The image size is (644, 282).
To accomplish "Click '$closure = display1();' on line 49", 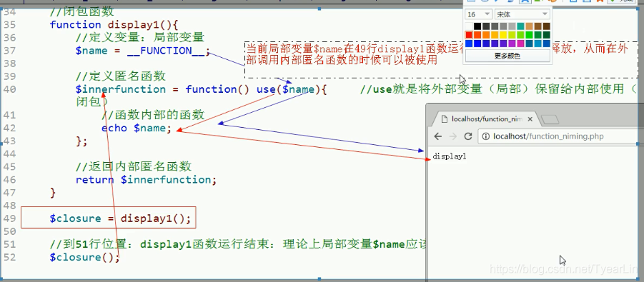I will tap(120, 218).
